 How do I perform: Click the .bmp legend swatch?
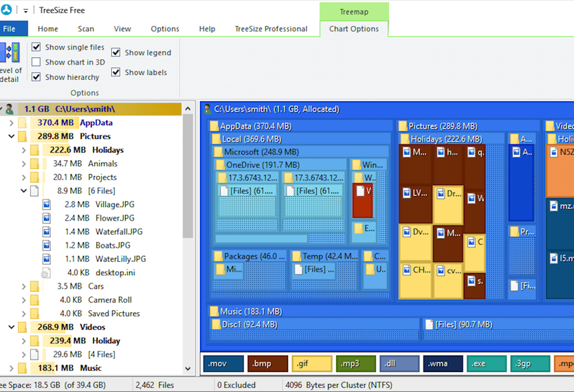[x=267, y=364]
